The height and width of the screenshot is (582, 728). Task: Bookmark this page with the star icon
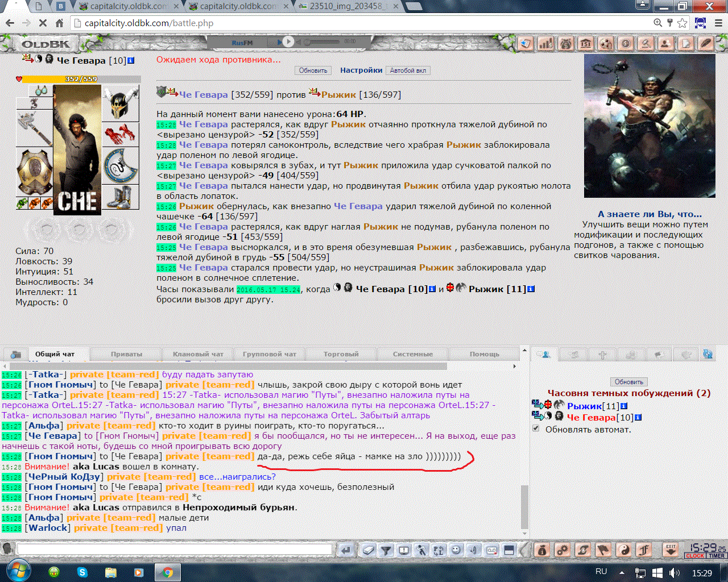682,23
